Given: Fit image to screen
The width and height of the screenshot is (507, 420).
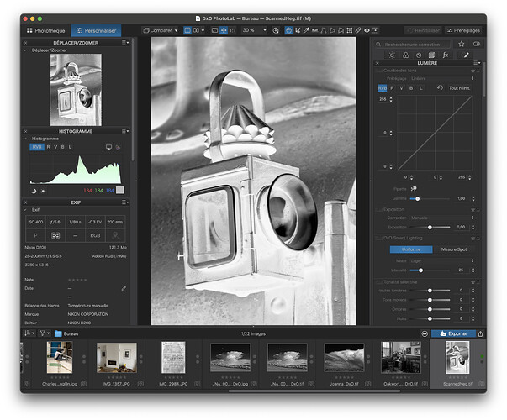Looking at the screenshot, I should pyautogui.click(x=224, y=30).
